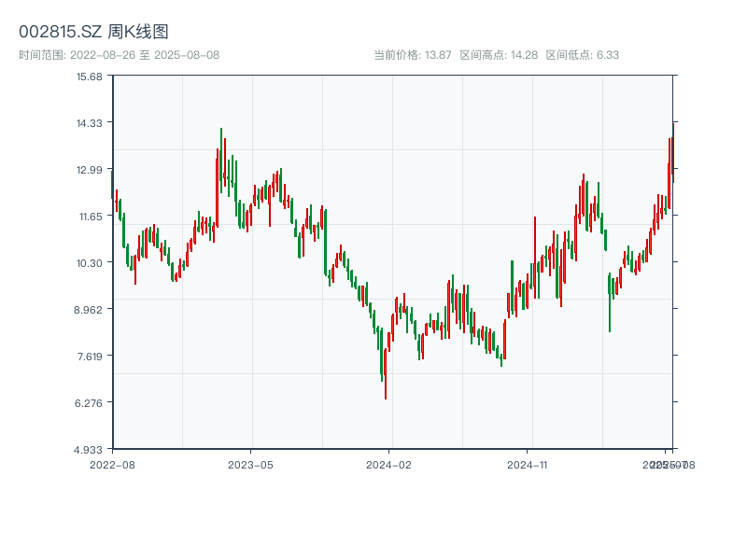Select the 时间范围 date range text
747x560 pixels.
(120, 55)
